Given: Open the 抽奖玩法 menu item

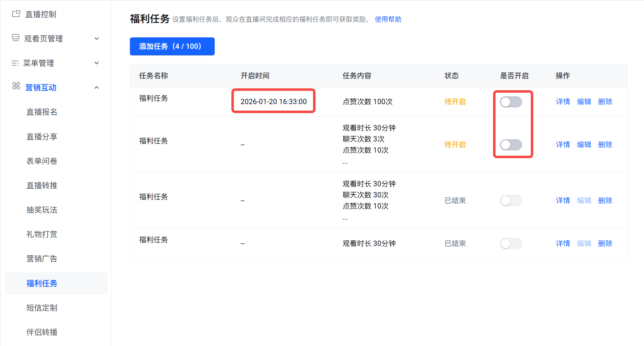Looking at the screenshot, I should coord(42,210).
